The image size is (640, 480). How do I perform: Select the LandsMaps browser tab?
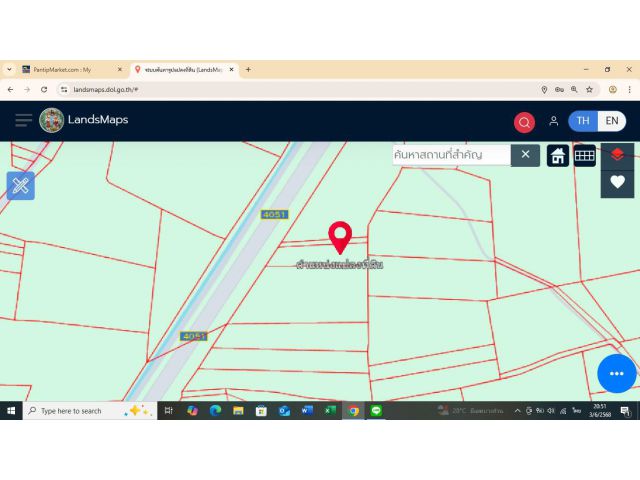point(184,70)
